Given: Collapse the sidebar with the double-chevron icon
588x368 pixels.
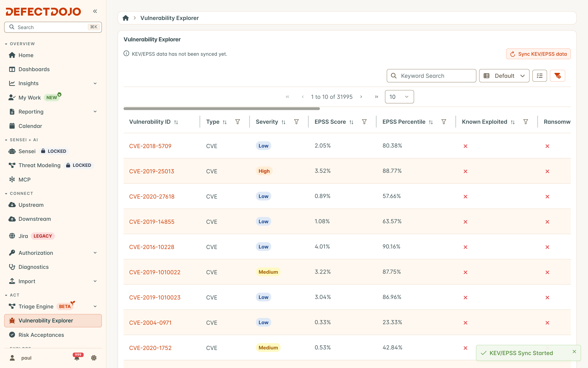Looking at the screenshot, I should coord(95,11).
